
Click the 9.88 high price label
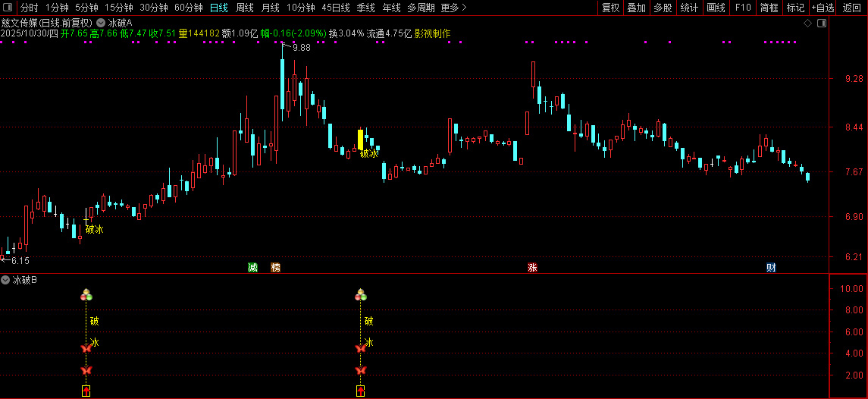point(302,48)
